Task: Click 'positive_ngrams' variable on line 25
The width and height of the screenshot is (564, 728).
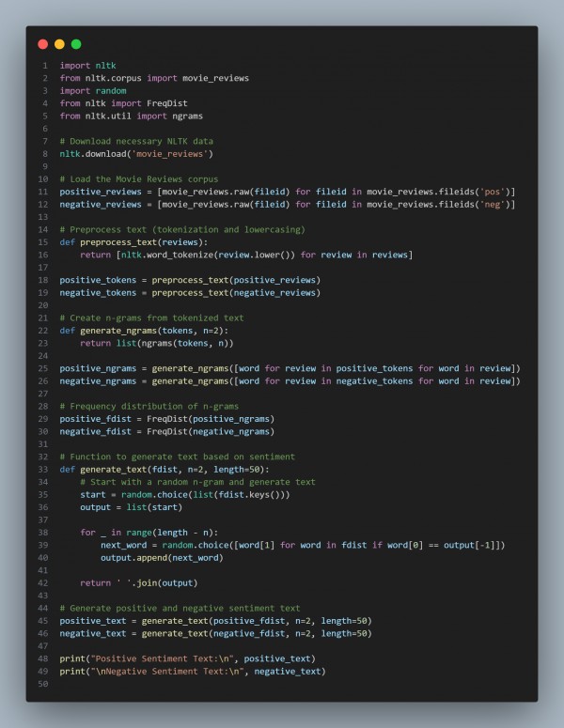Action: click(98, 368)
